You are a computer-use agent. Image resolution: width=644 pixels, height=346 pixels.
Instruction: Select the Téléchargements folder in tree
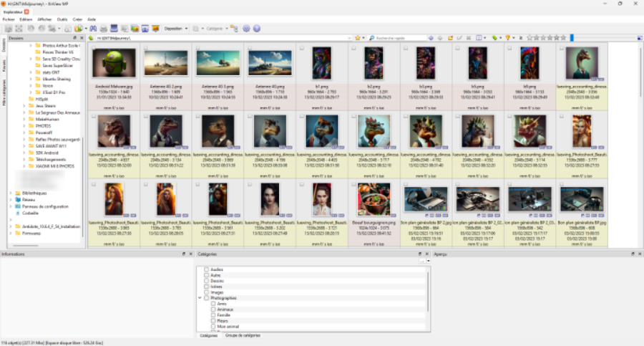click(50, 159)
